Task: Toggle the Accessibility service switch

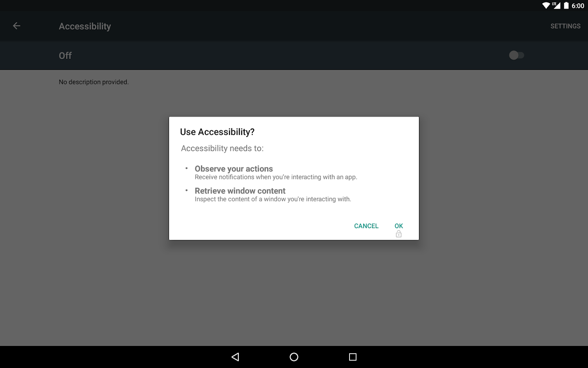Action: pos(517,55)
